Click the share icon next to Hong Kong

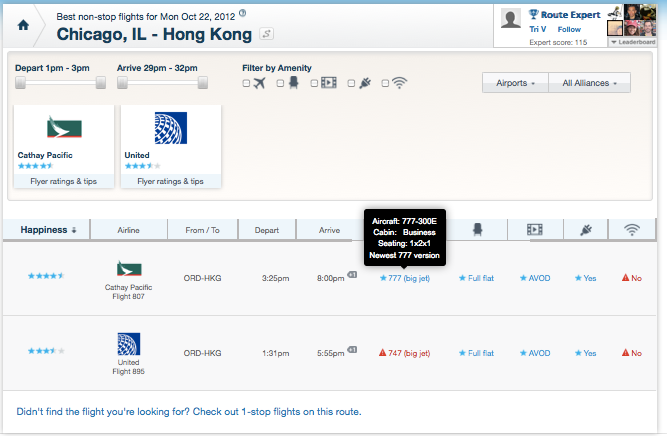(x=267, y=34)
